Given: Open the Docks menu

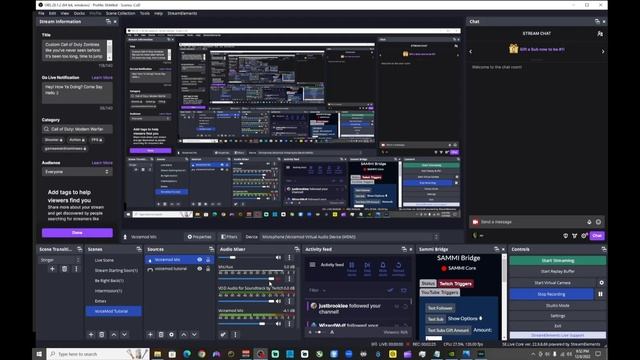Looking at the screenshot, I should pos(79,13).
